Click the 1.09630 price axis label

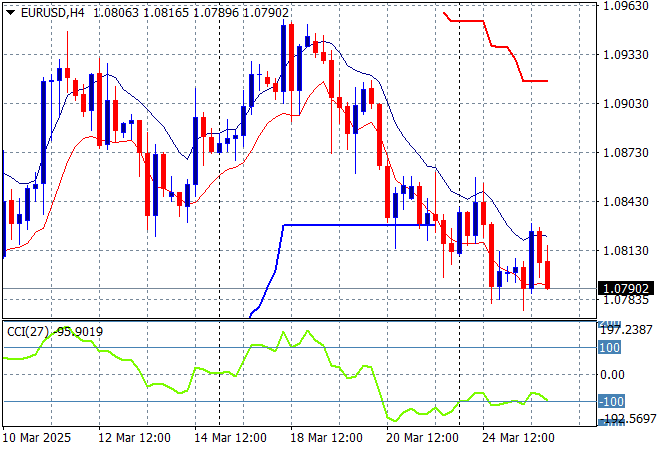coord(626,6)
